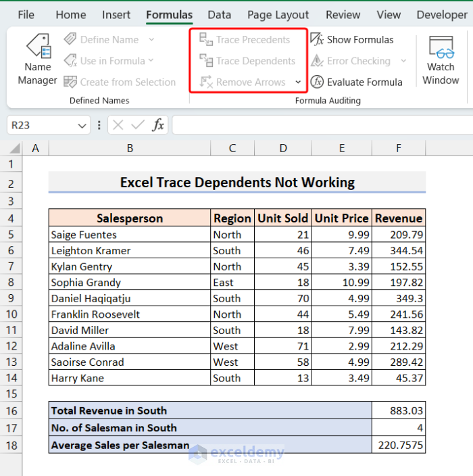Click the Select All corner triangle
473x476 pixels.
(x=15, y=149)
